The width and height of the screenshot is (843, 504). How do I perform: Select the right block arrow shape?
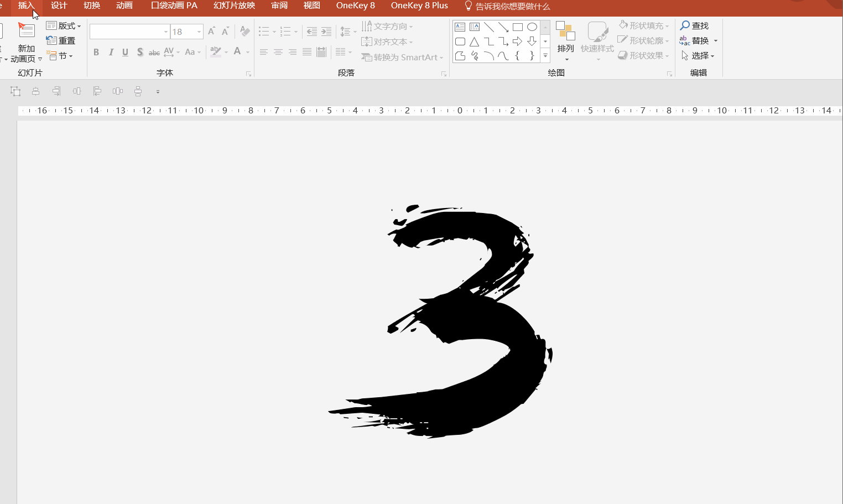pyautogui.click(x=518, y=41)
